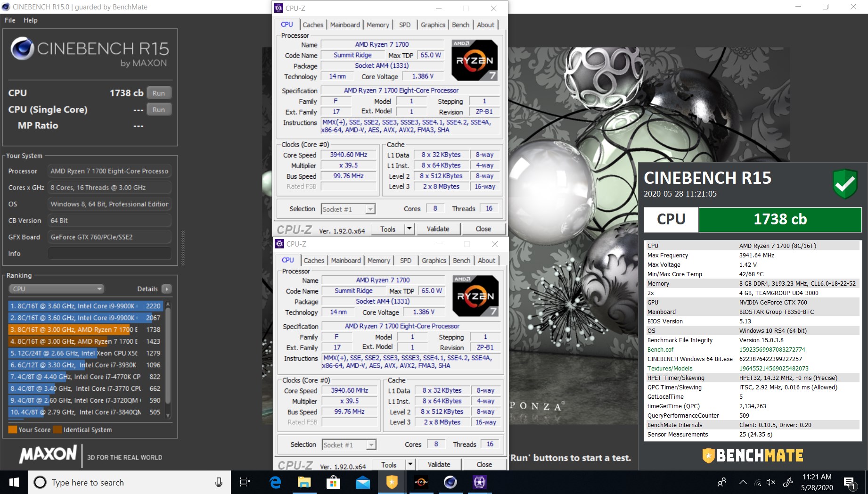Click the Ryzen logo in upper CPU-Z window
The height and width of the screenshot is (494, 868).
pos(475,60)
